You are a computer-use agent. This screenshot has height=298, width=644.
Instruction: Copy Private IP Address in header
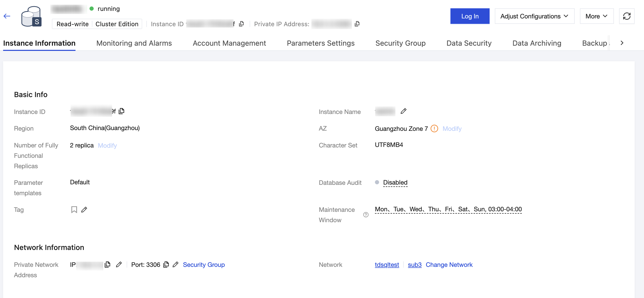point(357,24)
